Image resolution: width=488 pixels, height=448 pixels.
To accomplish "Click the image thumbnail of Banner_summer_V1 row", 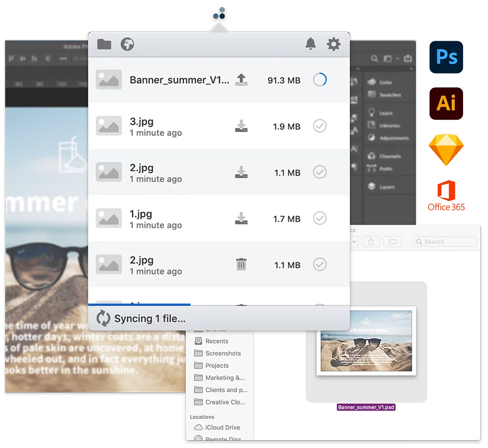I will tap(108, 80).
